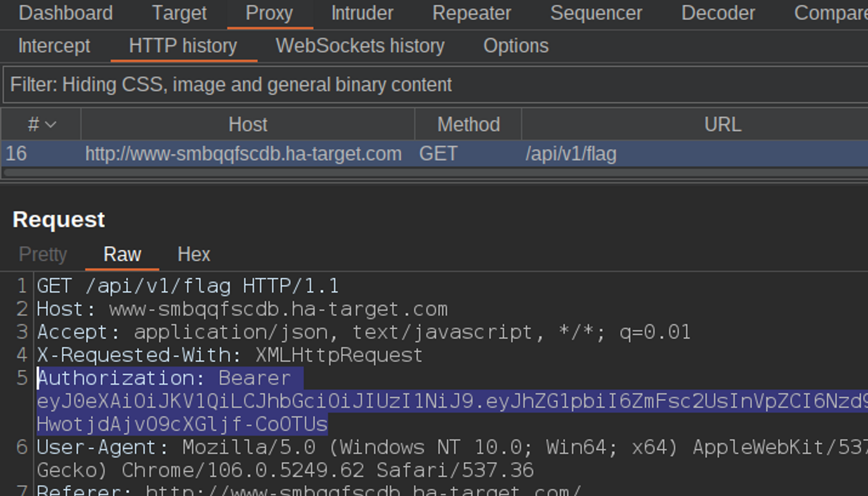Switch the request view to Hex

click(x=193, y=255)
